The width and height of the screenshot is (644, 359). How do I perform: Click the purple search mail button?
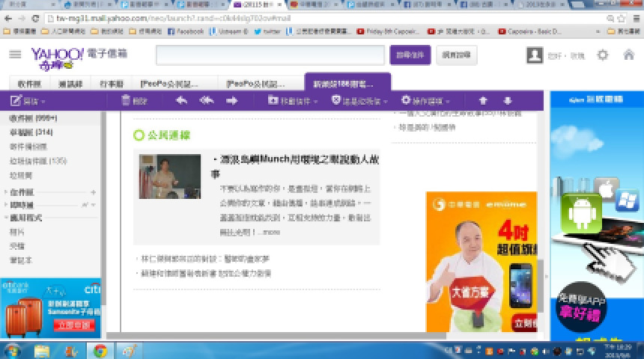(x=410, y=55)
